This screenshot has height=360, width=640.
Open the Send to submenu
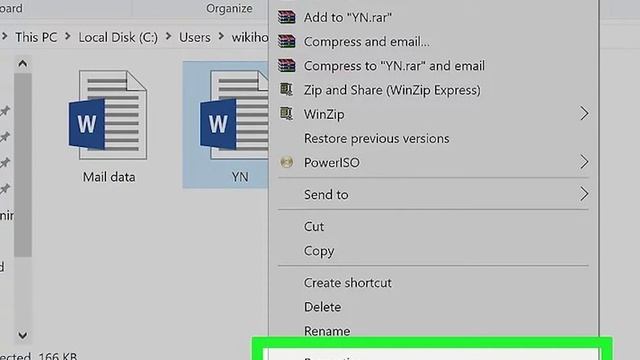coord(433,194)
